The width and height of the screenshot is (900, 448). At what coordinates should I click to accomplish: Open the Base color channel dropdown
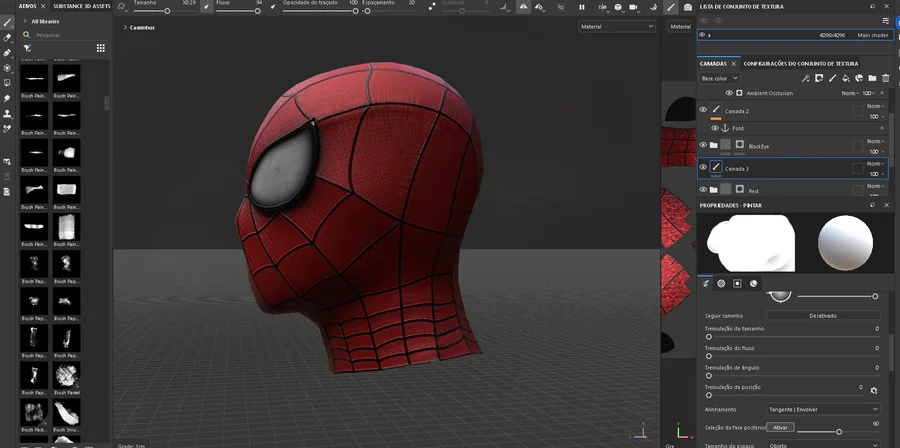point(720,78)
